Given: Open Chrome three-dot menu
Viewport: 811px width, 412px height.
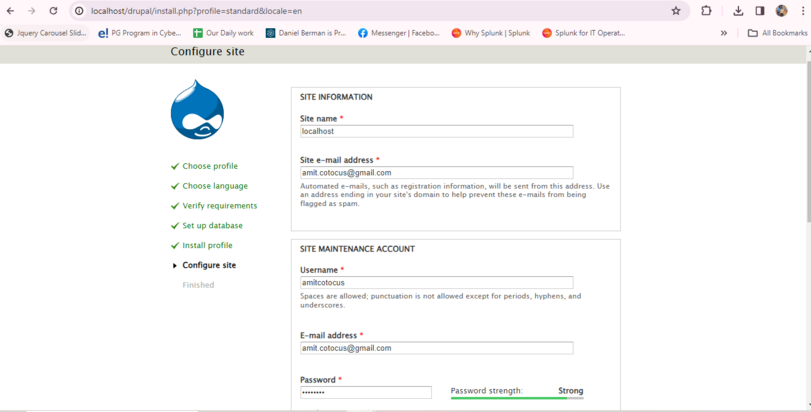Looking at the screenshot, I should [x=803, y=11].
